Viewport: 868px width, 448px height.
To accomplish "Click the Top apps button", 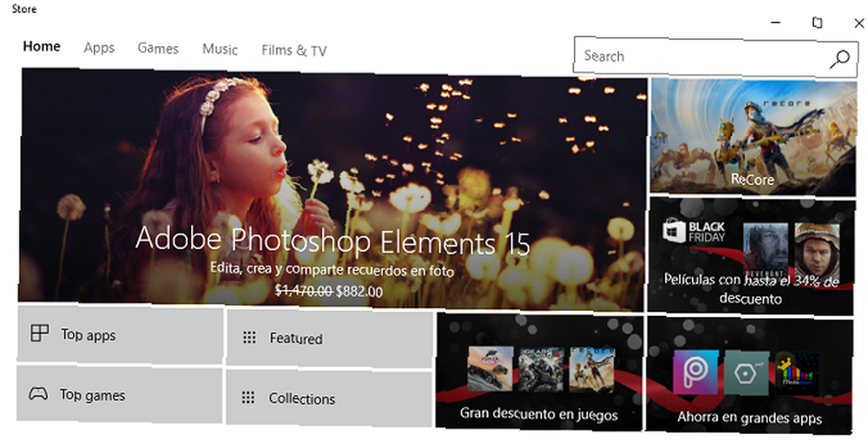I will (120, 334).
